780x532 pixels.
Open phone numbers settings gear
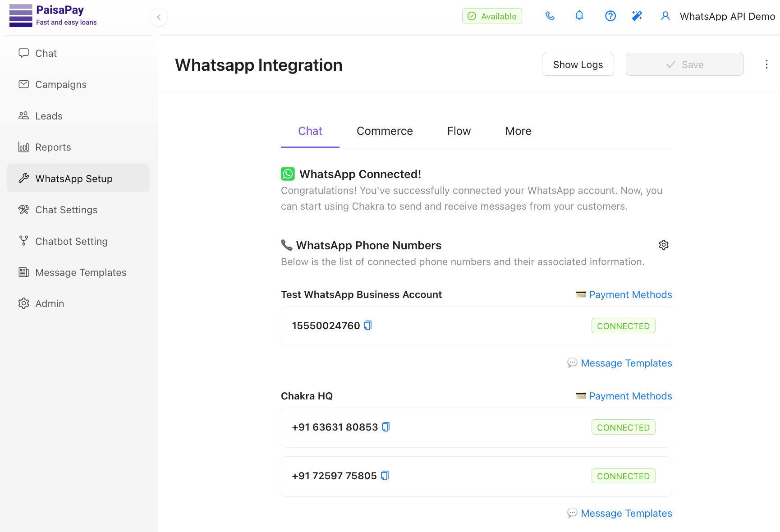[664, 245]
